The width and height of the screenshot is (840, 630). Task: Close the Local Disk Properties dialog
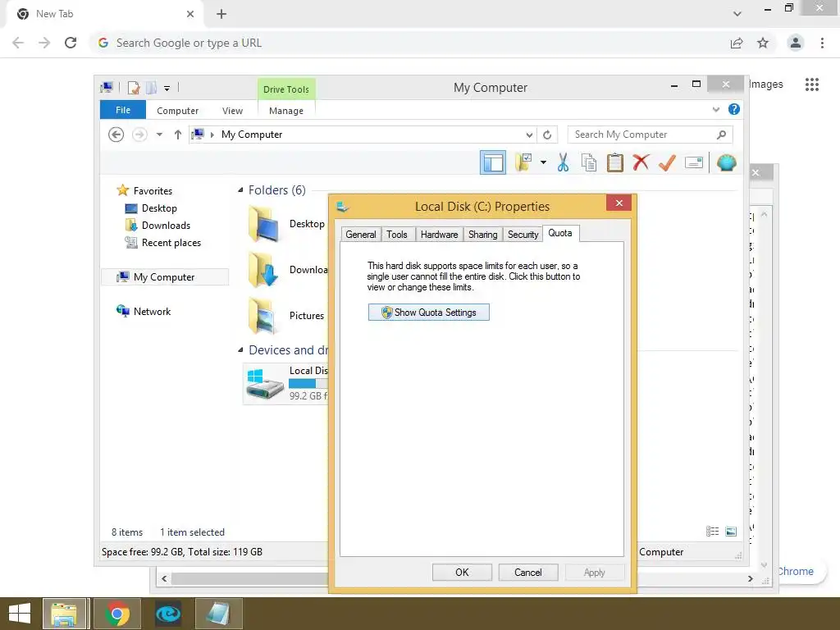619,203
